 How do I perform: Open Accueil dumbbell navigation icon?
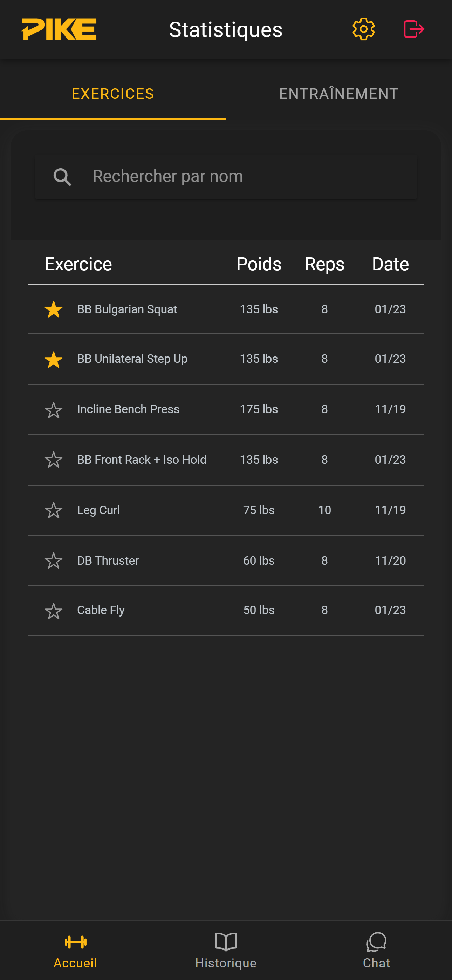click(x=75, y=942)
